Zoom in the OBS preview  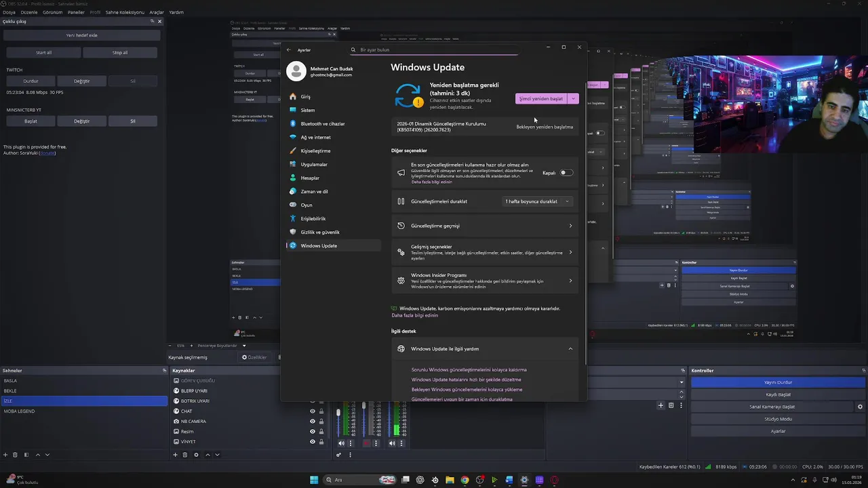coord(191,346)
